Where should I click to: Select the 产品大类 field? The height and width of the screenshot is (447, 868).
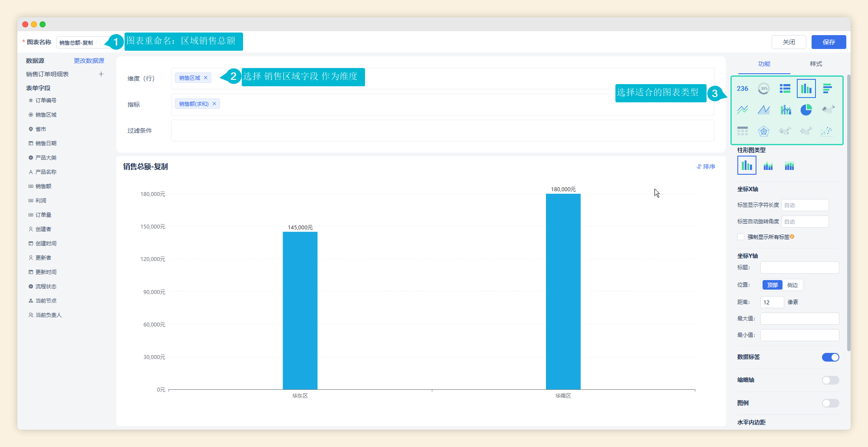click(x=43, y=158)
